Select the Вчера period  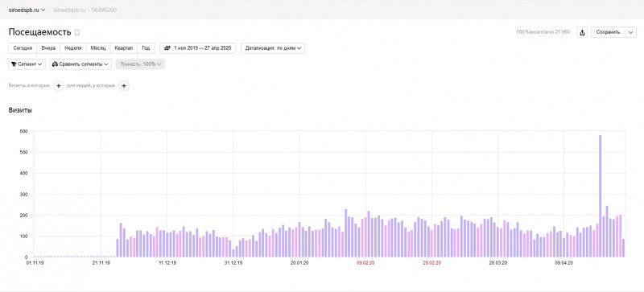(x=48, y=48)
